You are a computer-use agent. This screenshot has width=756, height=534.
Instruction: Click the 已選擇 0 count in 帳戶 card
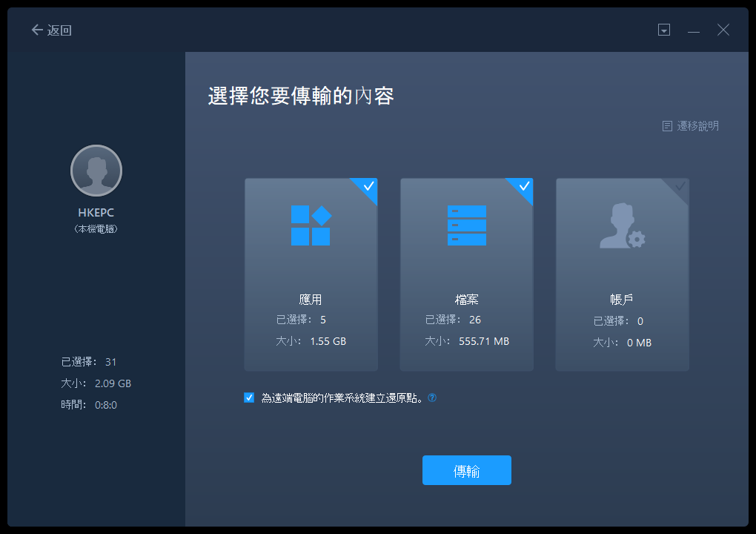click(x=618, y=321)
